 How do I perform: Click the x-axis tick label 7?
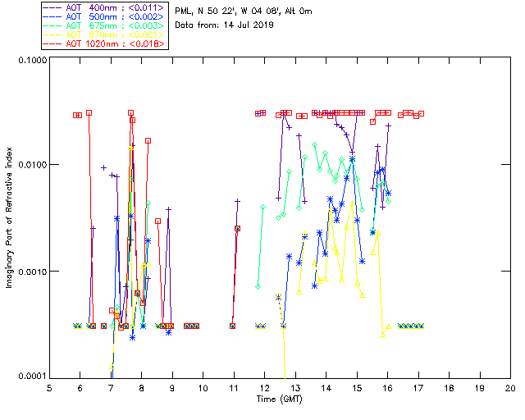click(111, 388)
